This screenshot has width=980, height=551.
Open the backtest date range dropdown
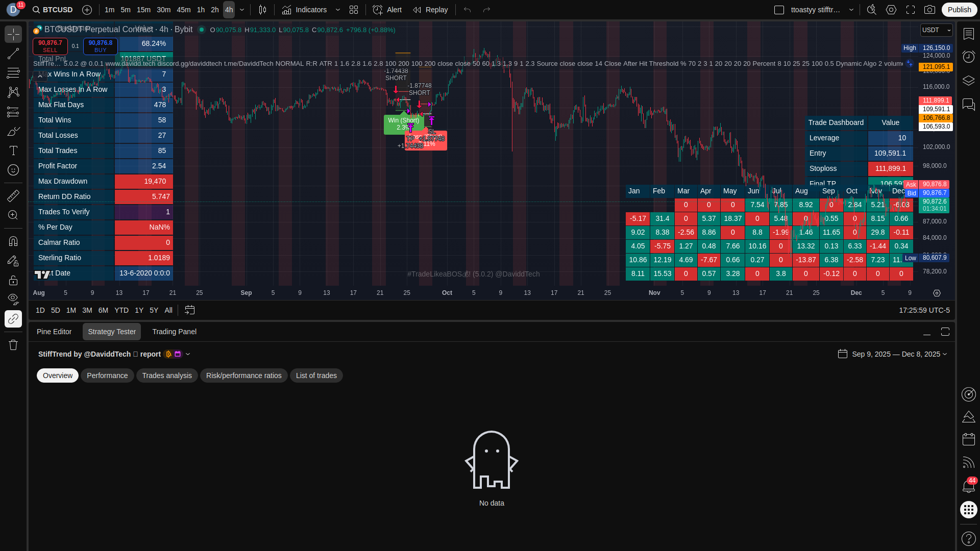tap(893, 354)
